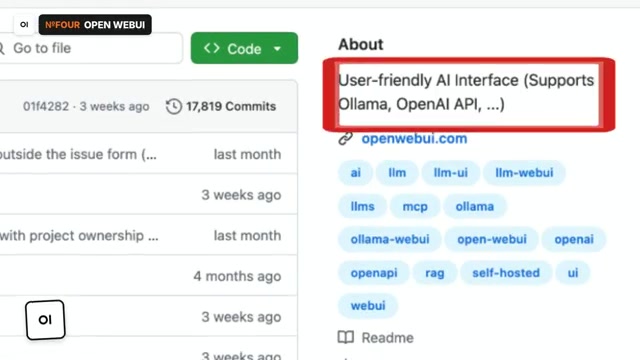Select the 'llms' topic tag
The height and width of the screenshot is (360, 640).
362,207
